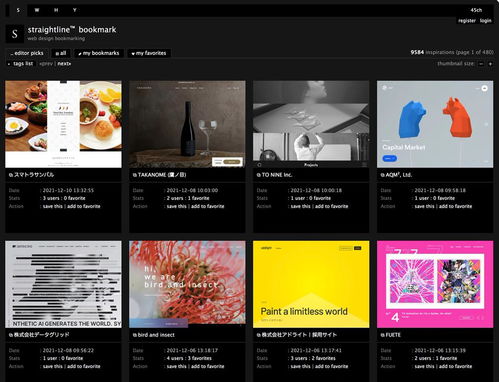Add FUETE to favorite

pyautogui.click(x=456, y=366)
